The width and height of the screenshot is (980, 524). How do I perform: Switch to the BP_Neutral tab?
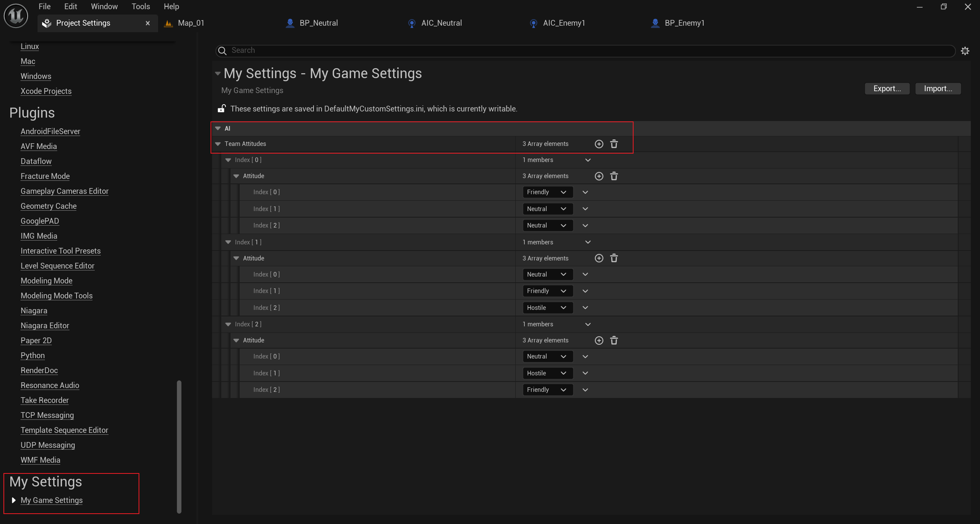[318, 23]
